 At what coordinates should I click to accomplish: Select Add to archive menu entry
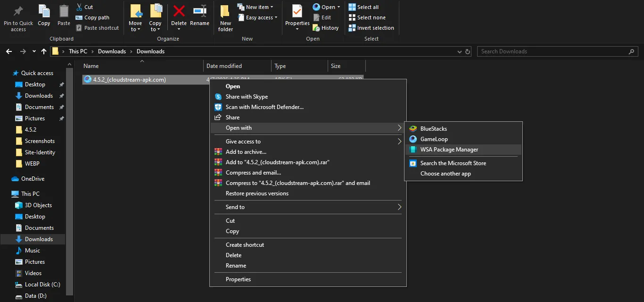[x=246, y=152]
